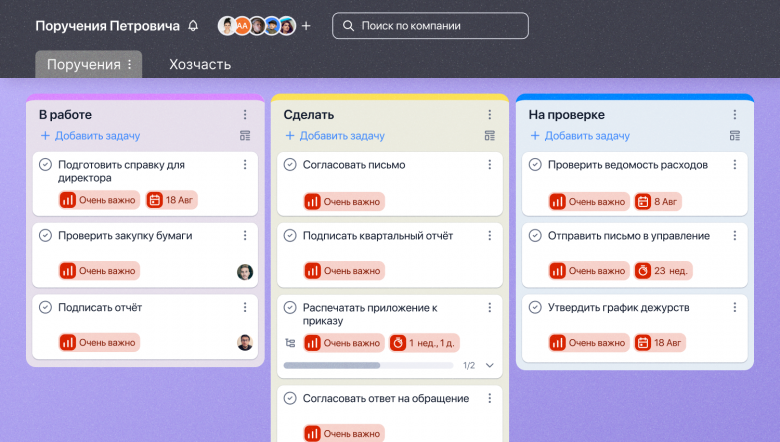Open options dots on Поручения tab
This screenshot has width=780, height=442.
129,64
